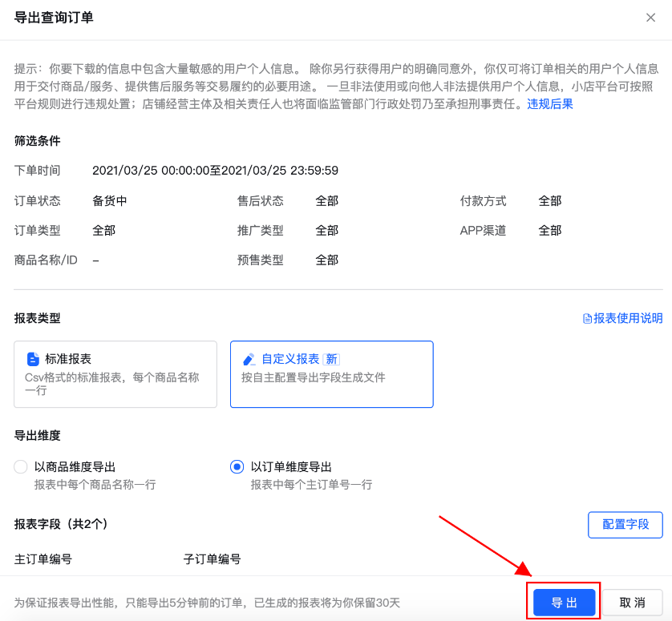Click the APP渠道 label
This screenshot has width=672, height=621.
pyautogui.click(x=483, y=231)
